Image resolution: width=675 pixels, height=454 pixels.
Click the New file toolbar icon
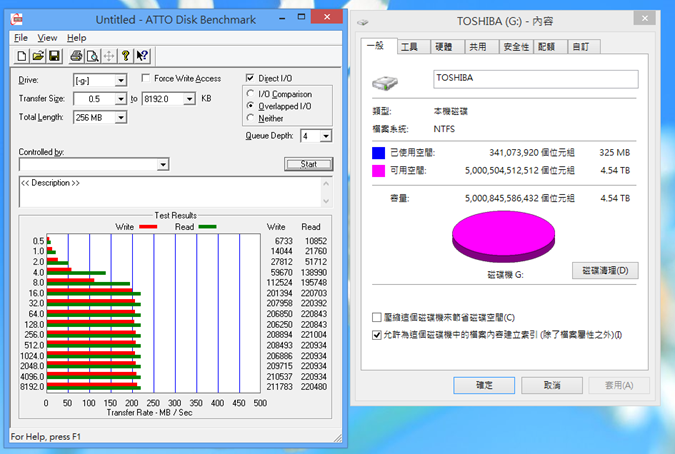pyautogui.click(x=22, y=55)
